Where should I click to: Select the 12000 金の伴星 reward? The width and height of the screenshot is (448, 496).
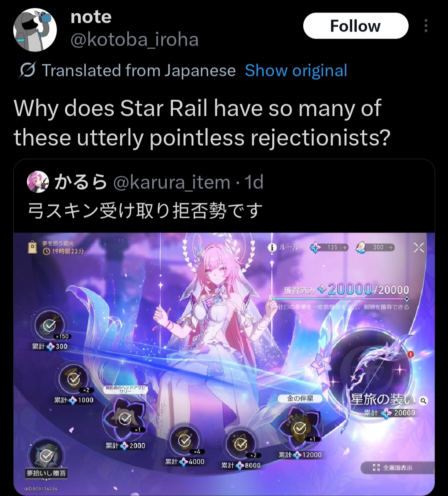coord(300,428)
